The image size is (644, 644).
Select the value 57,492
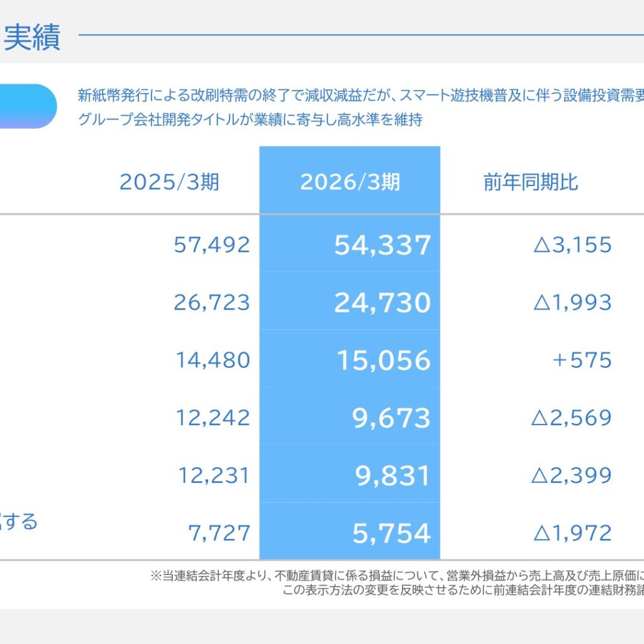212,245
